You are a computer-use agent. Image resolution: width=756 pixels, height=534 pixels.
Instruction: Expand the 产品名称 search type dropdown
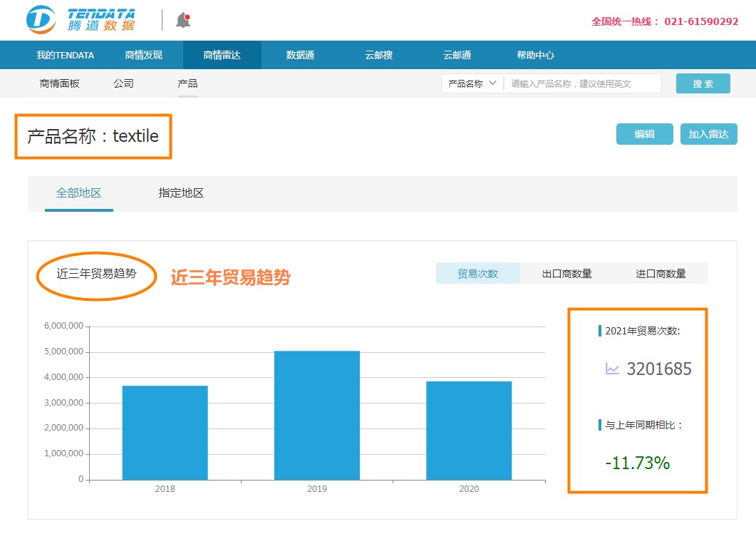[472, 83]
